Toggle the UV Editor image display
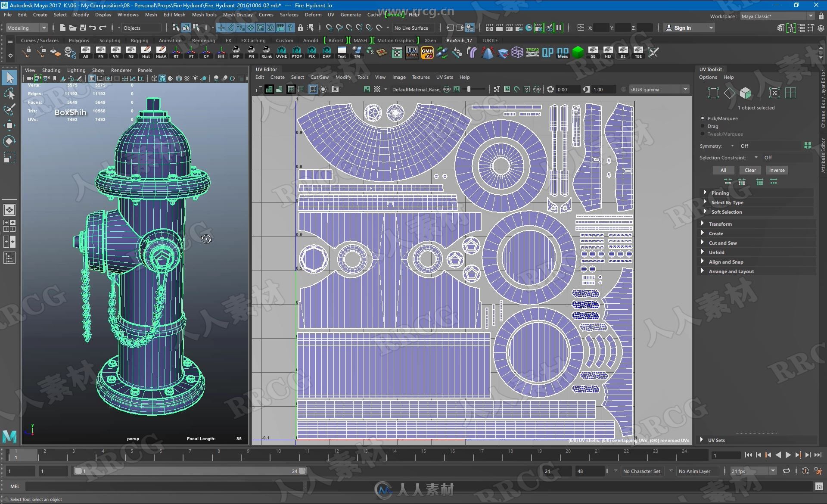 pos(367,89)
